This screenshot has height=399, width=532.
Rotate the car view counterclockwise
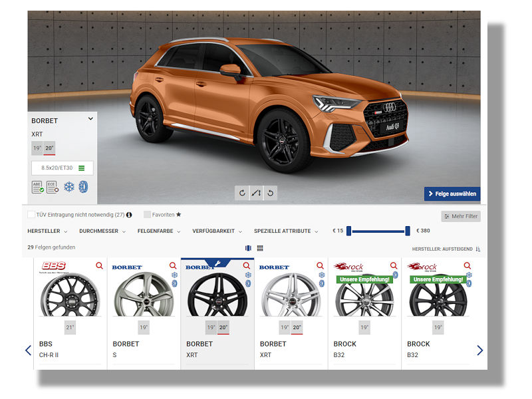[x=271, y=193]
